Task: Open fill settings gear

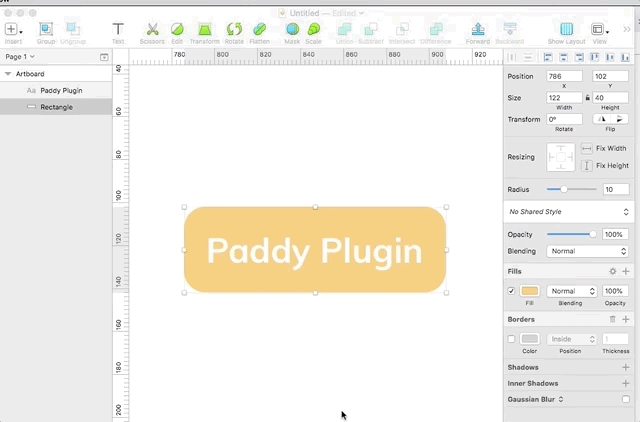Action: 613,271
